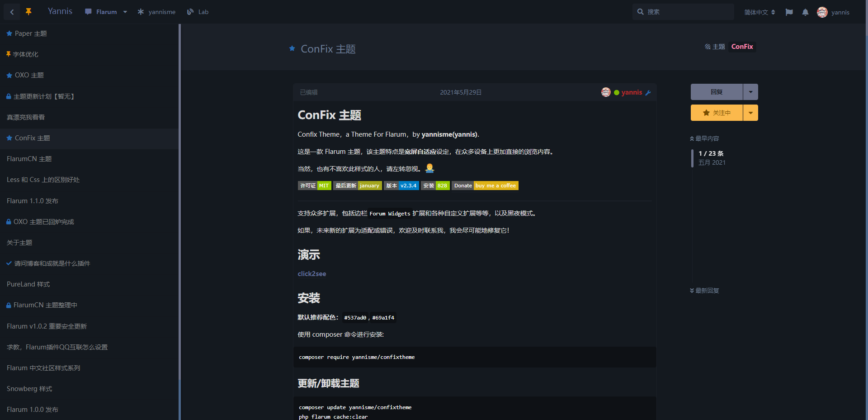
Task: Click the installs 828 badge
Action: 435,186
